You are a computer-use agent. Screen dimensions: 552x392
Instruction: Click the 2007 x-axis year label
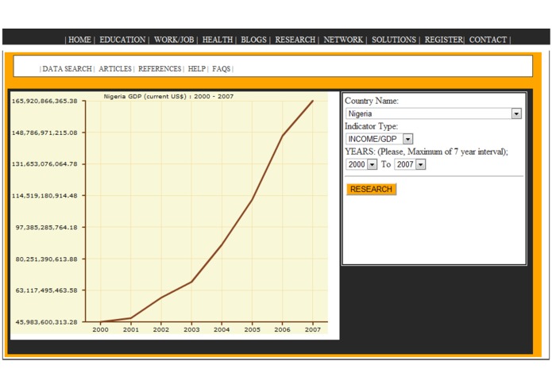(313, 330)
